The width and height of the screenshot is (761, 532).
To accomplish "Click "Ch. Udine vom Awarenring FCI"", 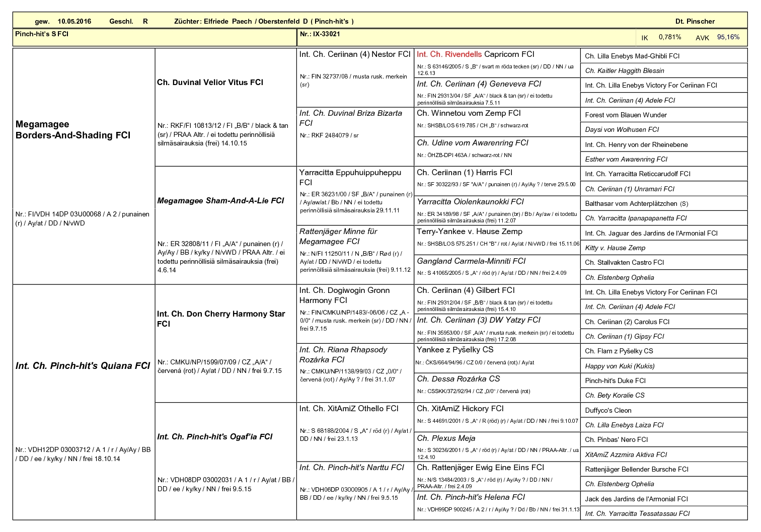I will pyautogui.click(x=473, y=143).
